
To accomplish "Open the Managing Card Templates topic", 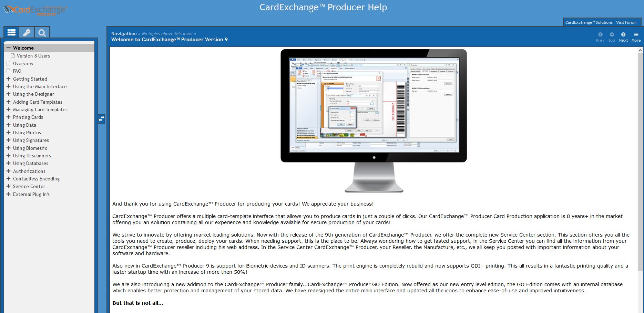I will click(40, 109).
